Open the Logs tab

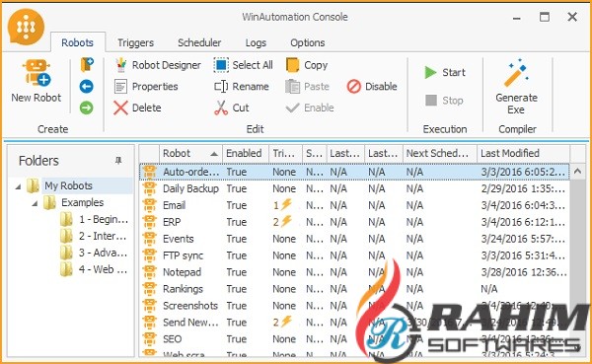tap(256, 42)
